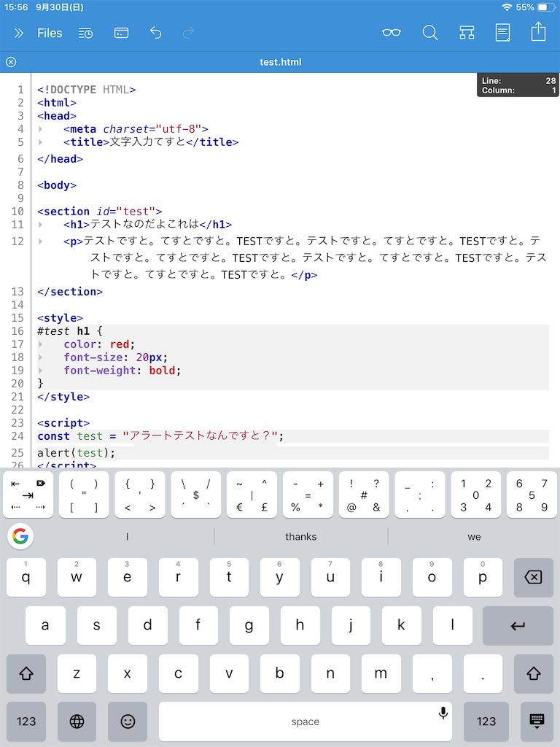Tap the space bar
Viewport: 560px width, 747px height.
[306, 721]
